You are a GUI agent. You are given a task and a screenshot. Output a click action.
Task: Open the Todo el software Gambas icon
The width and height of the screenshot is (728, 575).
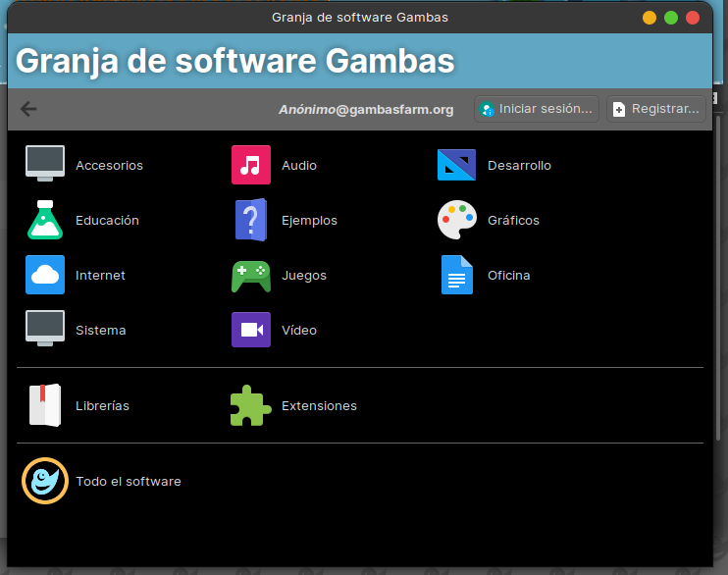click(x=45, y=481)
